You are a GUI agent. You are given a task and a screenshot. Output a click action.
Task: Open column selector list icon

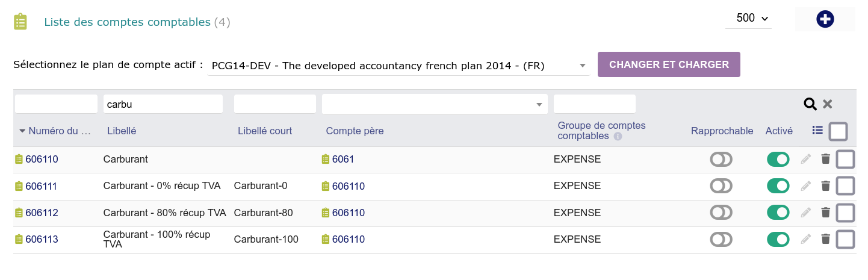pos(817,130)
